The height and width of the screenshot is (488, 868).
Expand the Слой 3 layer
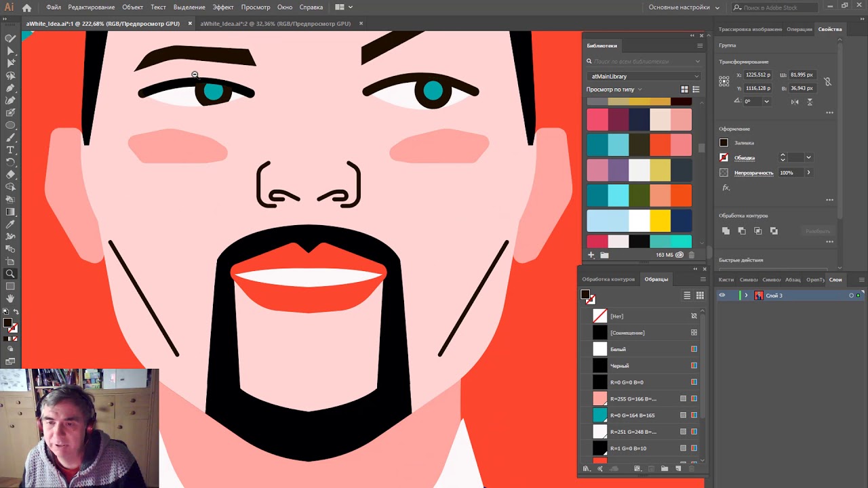[747, 296]
